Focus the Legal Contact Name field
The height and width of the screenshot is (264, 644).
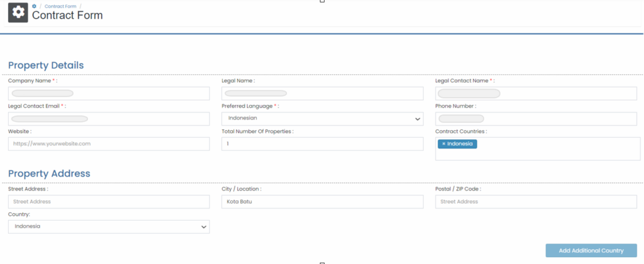536,94
